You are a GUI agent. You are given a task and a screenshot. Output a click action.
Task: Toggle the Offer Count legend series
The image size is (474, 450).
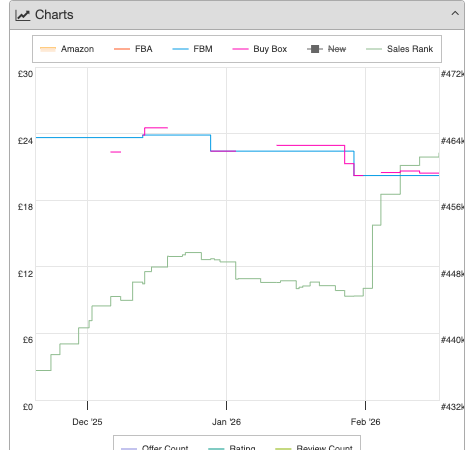point(155,447)
